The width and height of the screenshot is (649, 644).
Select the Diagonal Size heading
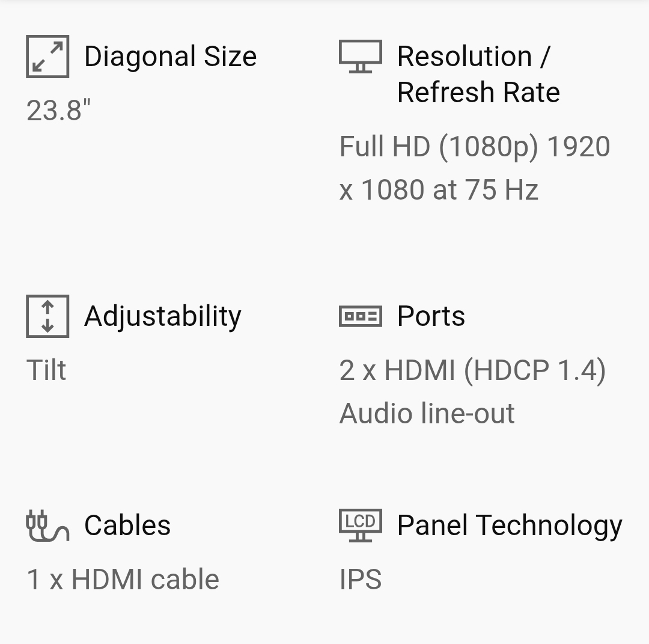171,57
